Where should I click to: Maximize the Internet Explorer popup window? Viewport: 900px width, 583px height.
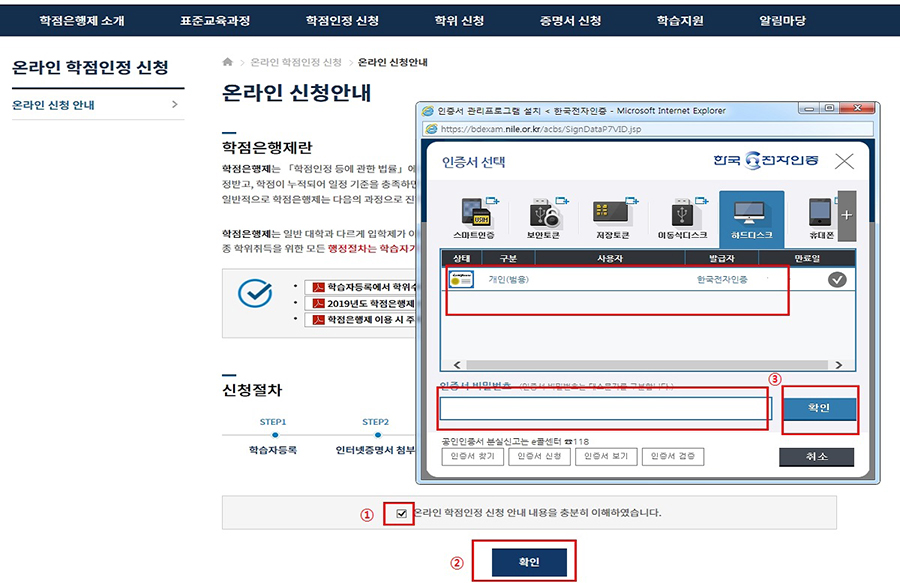(x=829, y=108)
